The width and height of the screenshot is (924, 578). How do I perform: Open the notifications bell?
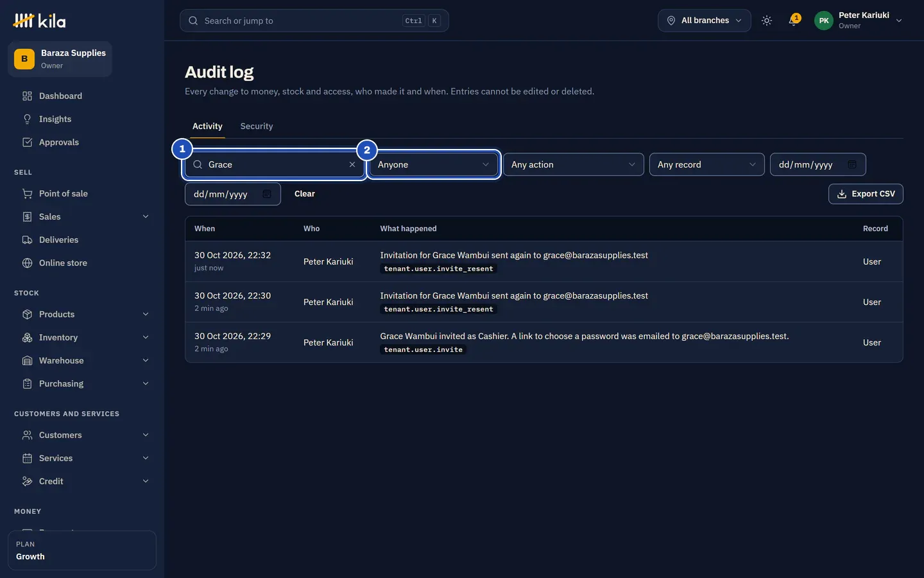[794, 21]
